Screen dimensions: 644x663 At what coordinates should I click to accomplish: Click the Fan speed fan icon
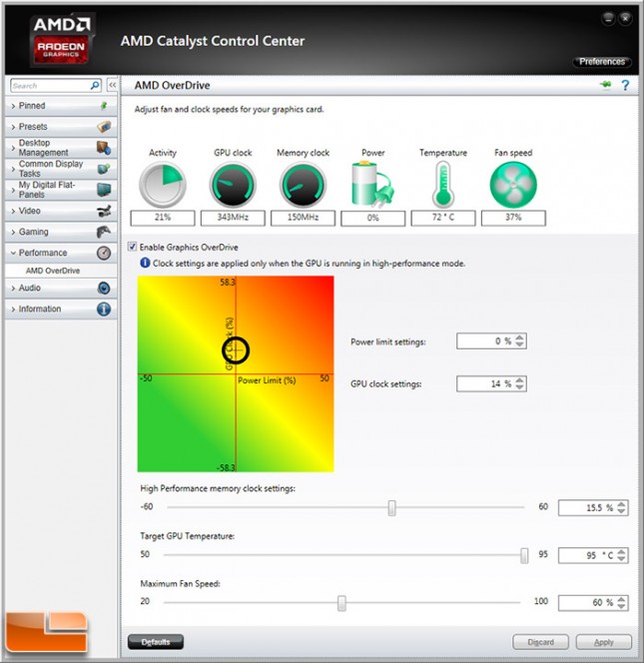(x=513, y=185)
